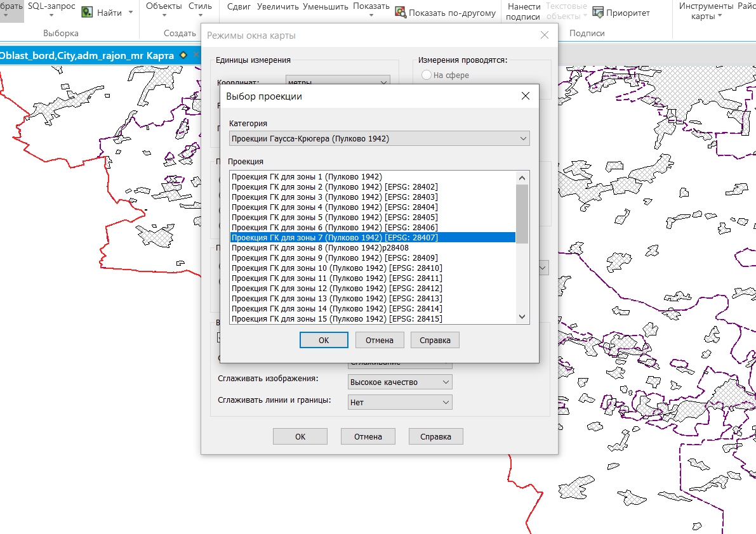Click the Показать по-другому magnifier icon
Screen dimensions: 756x534
(401, 12)
